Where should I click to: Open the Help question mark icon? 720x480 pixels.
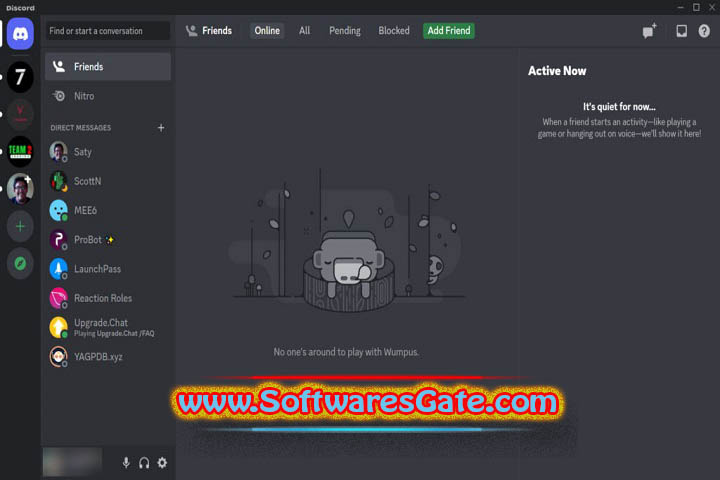click(x=704, y=31)
